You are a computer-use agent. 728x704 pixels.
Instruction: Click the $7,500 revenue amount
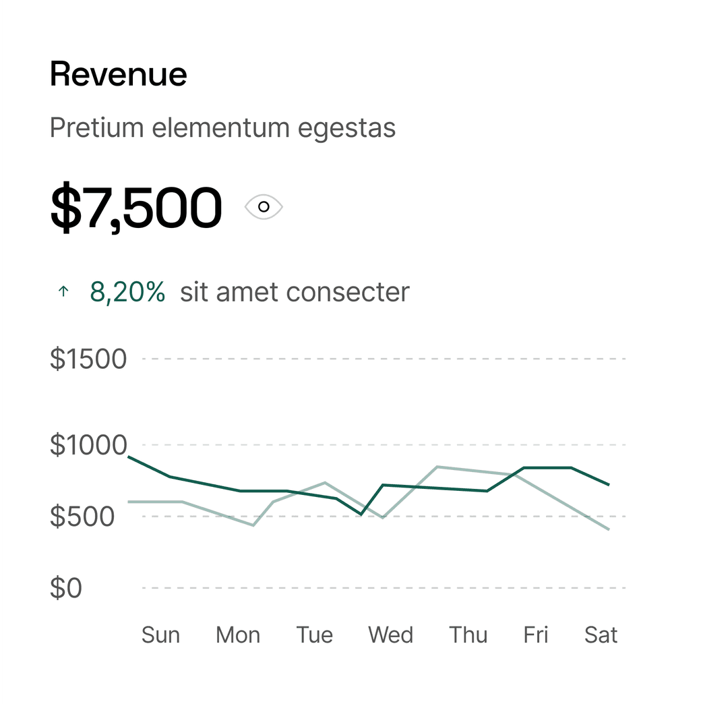(x=136, y=207)
